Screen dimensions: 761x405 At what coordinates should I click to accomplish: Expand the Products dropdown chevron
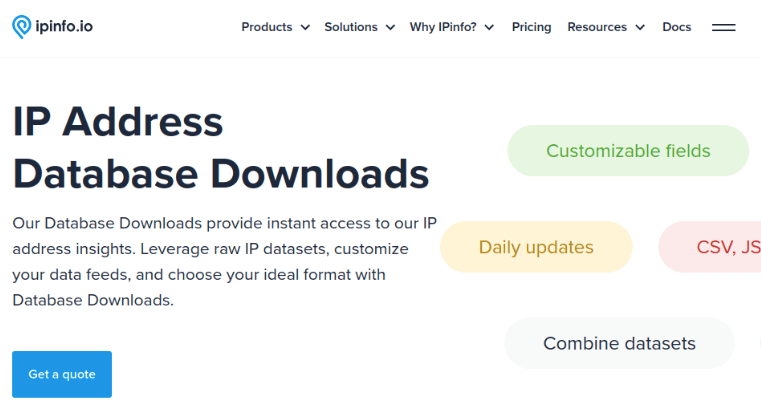tap(305, 28)
